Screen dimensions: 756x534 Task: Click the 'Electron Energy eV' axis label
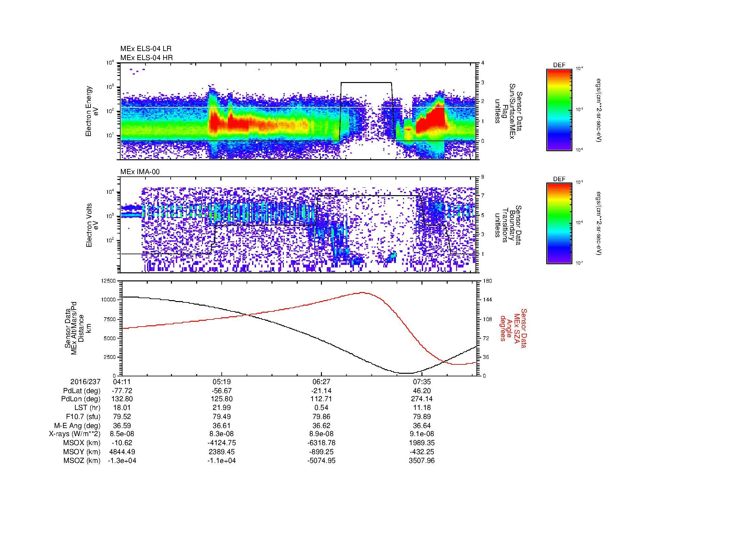(92, 111)
